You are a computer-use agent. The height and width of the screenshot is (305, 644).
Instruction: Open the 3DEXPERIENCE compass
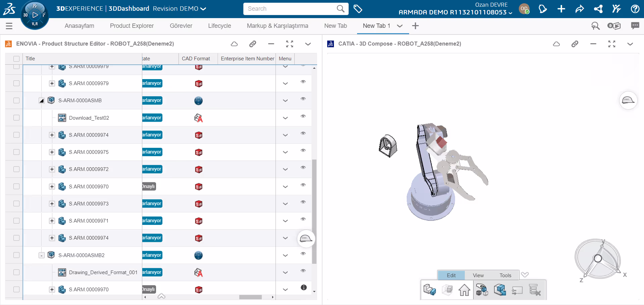coord(35,15)
